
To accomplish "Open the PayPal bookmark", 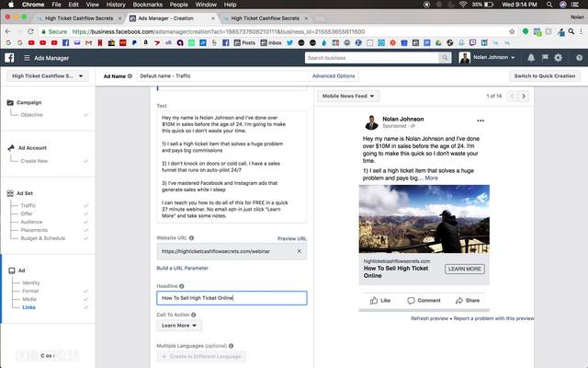I will tap(134, 43).
